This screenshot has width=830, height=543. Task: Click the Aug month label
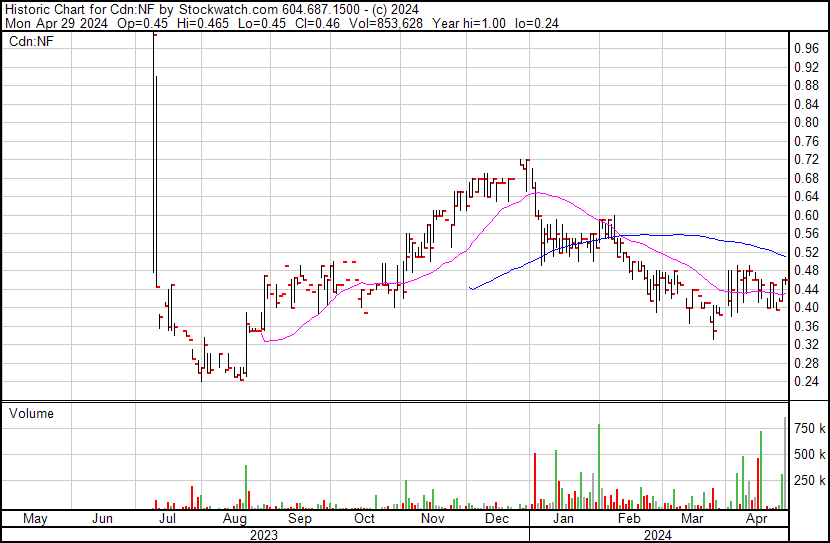[x=234, y=518]
